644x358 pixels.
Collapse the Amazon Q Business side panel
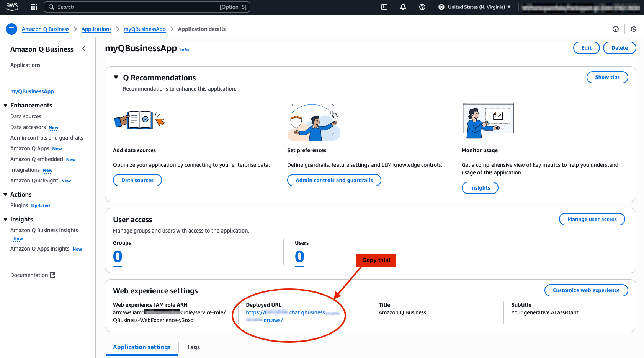click(84, 49)
